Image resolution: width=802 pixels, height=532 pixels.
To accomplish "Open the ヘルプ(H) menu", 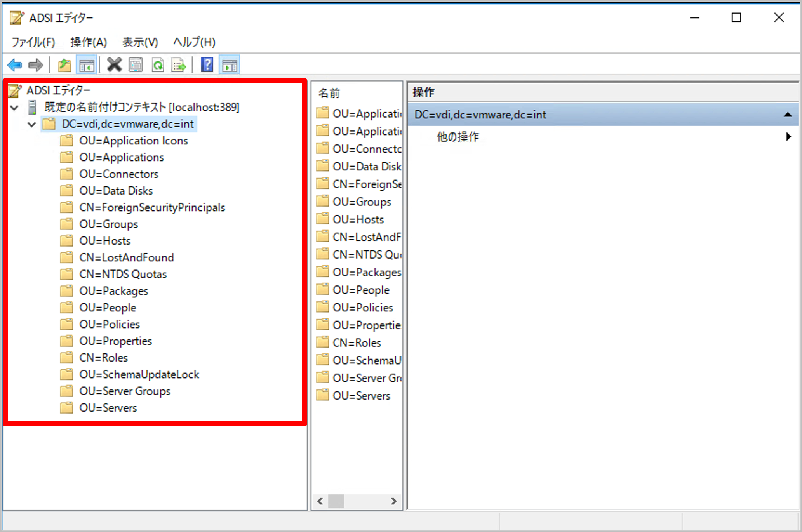I will coord(194,42).
